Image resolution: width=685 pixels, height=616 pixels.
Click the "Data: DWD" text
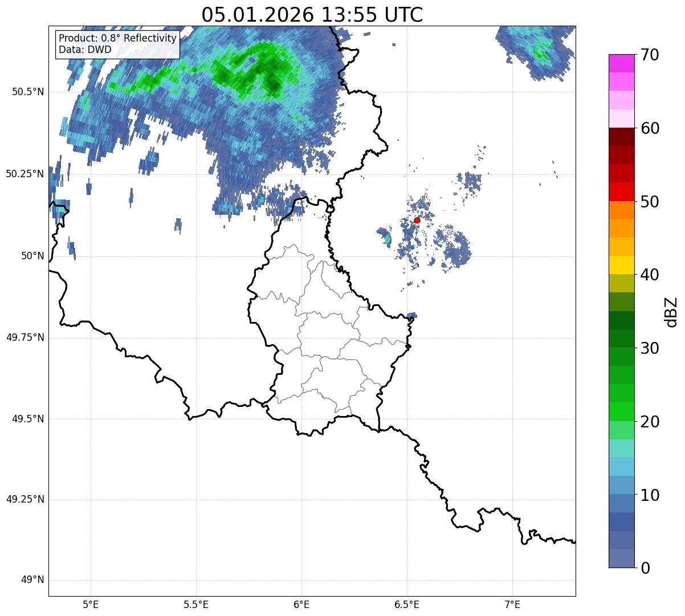point(85,50)
